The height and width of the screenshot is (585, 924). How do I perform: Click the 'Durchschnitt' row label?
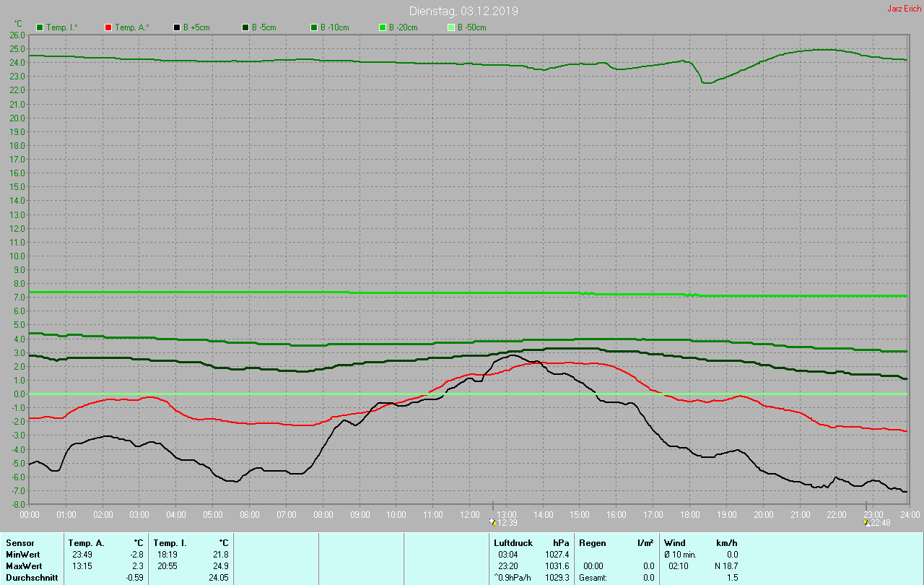coord(32,578)
